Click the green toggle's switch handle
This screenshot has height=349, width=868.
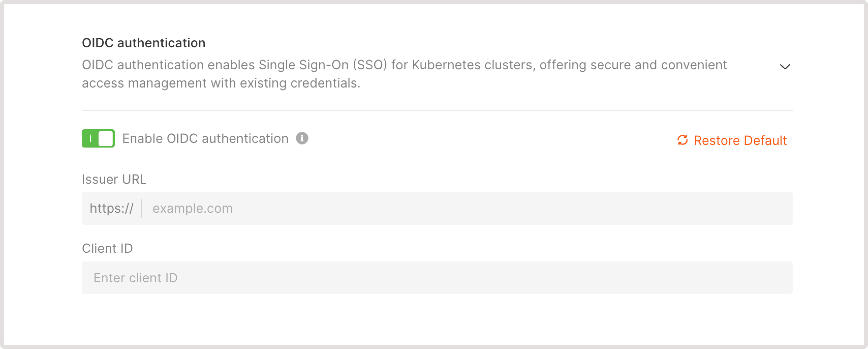click(x=105, y=138)
